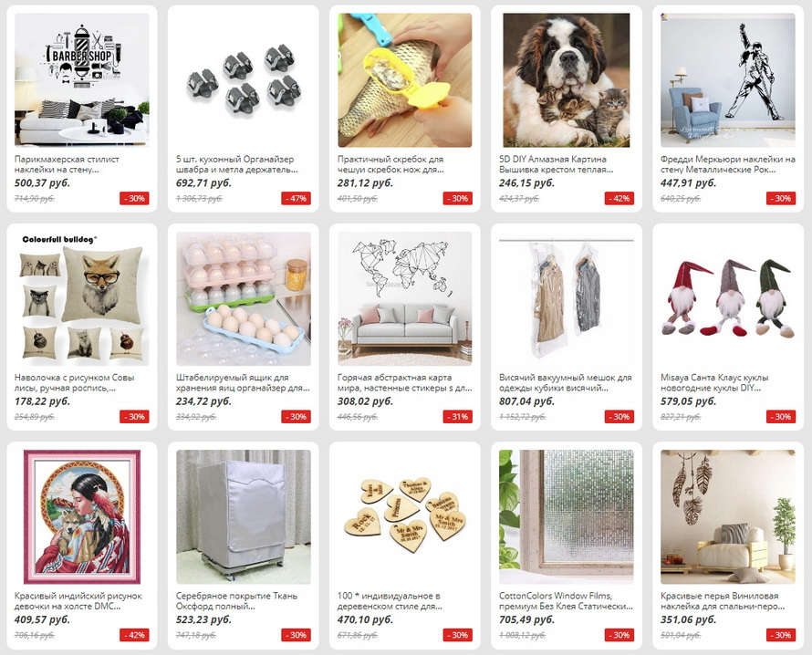Click the -31% discount badge on the world map sticker
The image size is (812, 655).
pyautogui.click(x=458, y=417)
